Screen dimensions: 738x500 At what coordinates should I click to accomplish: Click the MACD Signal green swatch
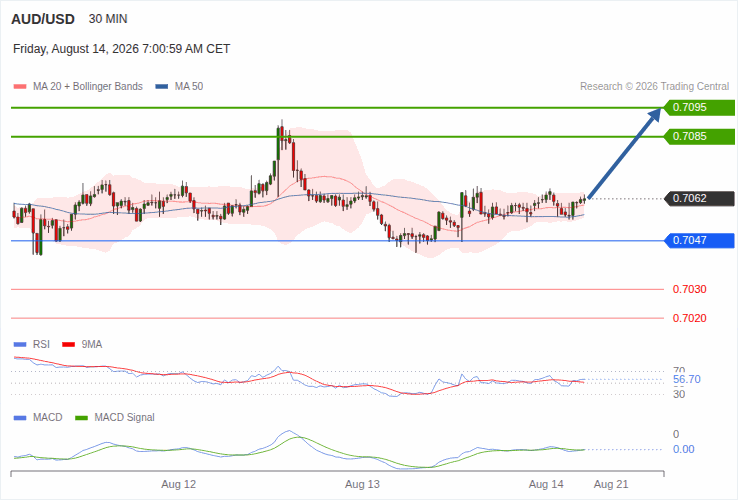click(x=82, y=418)
